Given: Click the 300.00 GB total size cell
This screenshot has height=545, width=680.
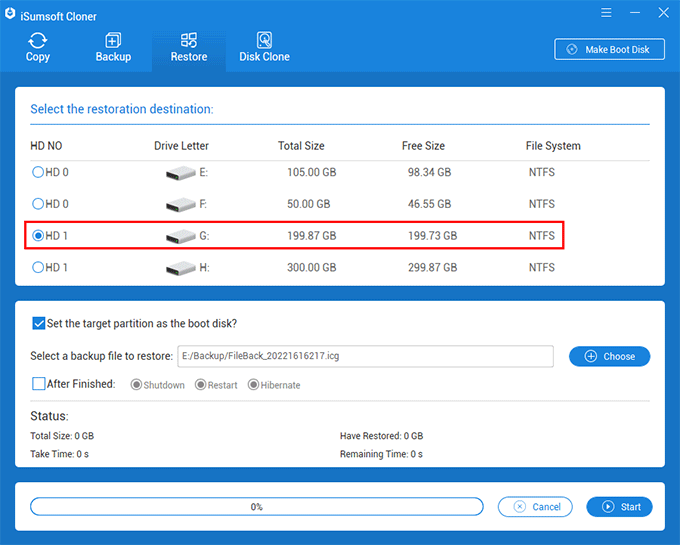Looking at the screenshot, I should click(311, 267).
